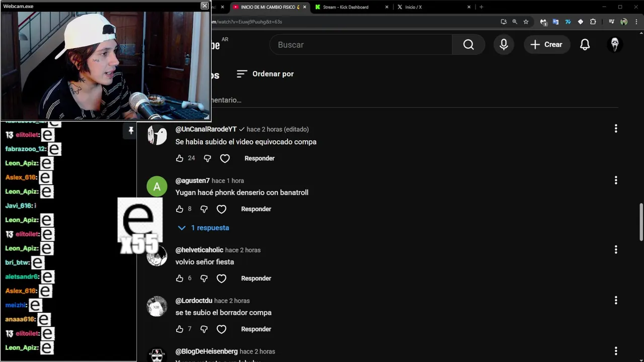
Task: Dislike the comment by @Lordoctdu
Action: 204,329
